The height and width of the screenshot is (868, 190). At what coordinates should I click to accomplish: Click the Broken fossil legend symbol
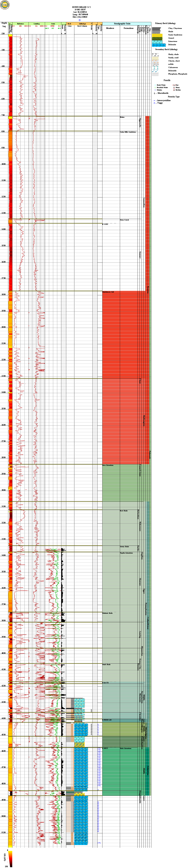pos(174,90)
